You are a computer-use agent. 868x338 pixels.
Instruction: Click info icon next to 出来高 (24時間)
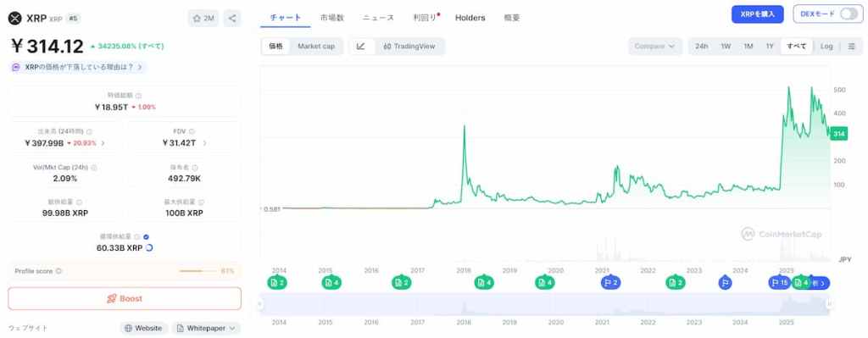click(x=89, y=131)
